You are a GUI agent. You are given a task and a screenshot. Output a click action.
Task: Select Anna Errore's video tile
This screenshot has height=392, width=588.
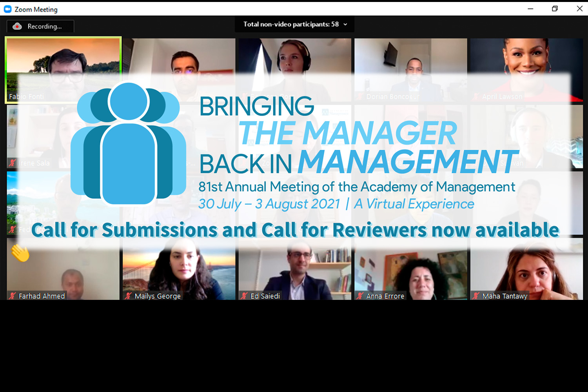point(411,269)
